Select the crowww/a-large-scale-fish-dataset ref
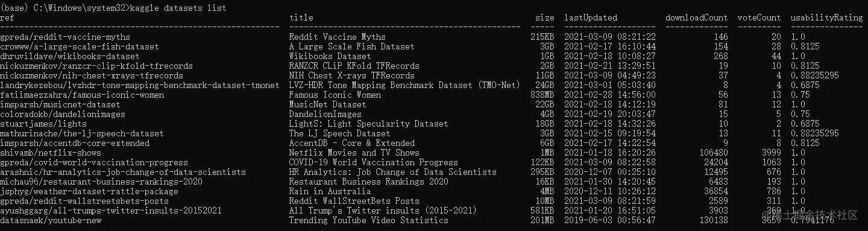Image resolution: width=868 pixels, height=231 pixels. click(x=80, y=46)
